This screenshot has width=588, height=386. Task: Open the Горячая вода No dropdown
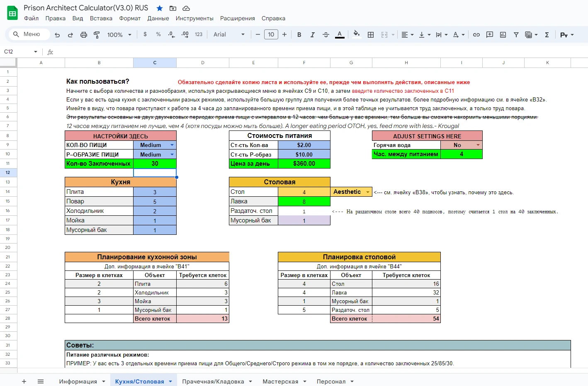[x=478, y=145]
